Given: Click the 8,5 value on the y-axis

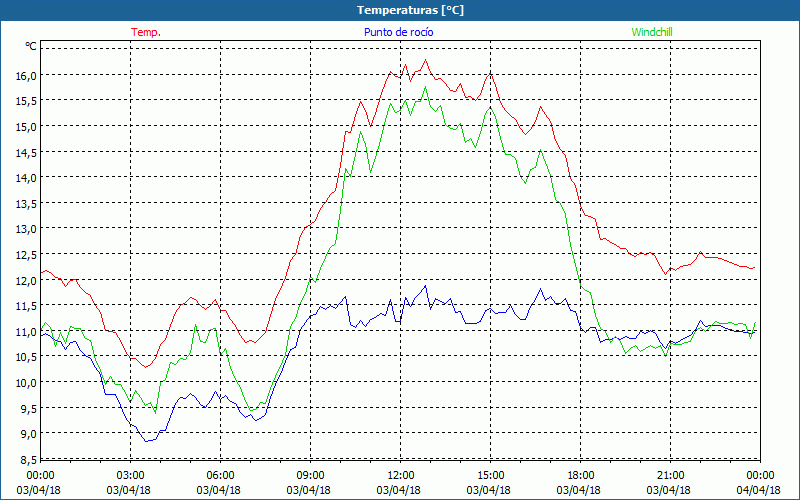Looking at the screenshot, I should 25,460.
